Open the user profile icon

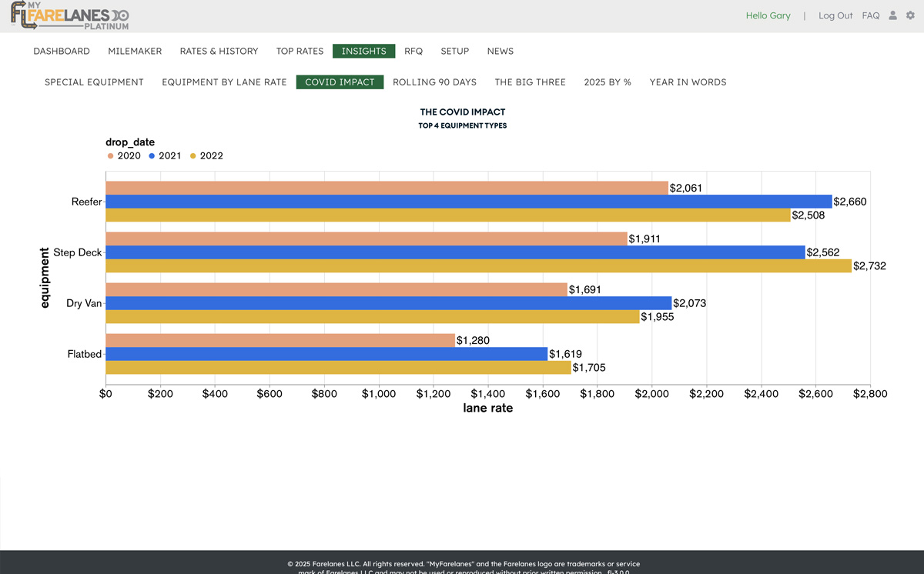coord(893,15)
